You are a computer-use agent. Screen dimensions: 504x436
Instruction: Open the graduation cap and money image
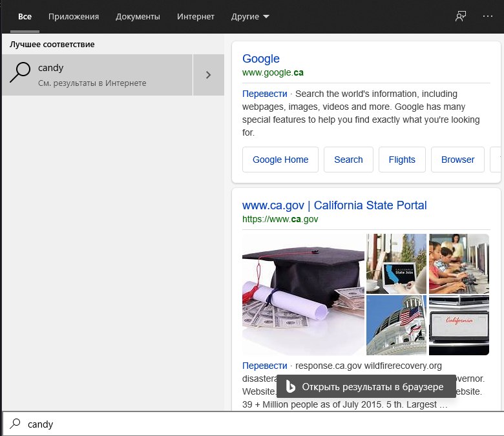click(x=303, y=295)
